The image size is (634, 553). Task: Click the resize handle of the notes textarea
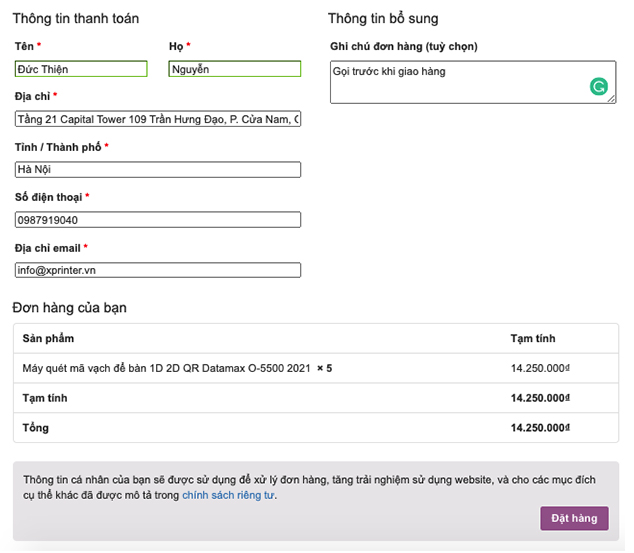pyautogui.click(x=611, y=99)
